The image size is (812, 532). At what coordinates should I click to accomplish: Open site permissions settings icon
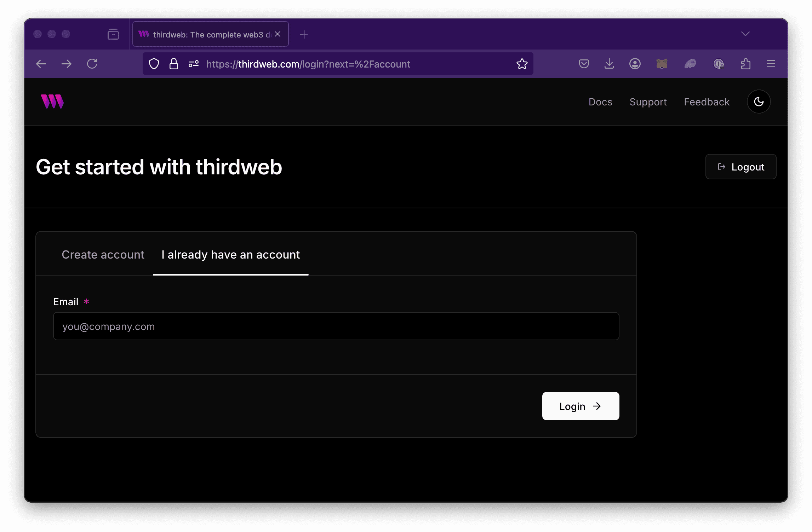coord(193,64)
